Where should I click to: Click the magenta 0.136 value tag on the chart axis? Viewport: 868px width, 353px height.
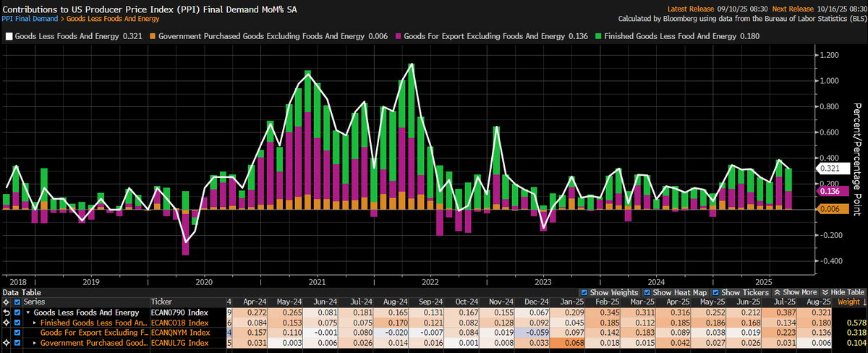coord(831,192)
